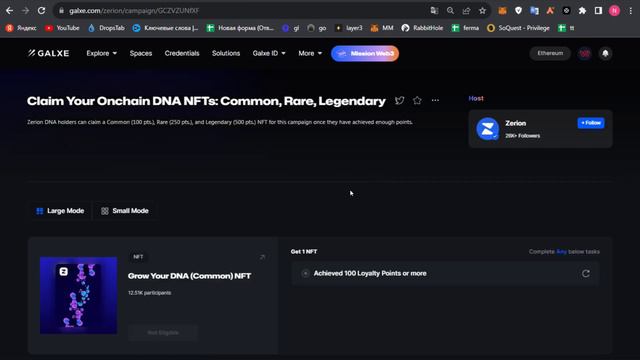Viewport: 640px width, 360px height.
Task: Open the MM bookmark
Action: click(382, 28)
